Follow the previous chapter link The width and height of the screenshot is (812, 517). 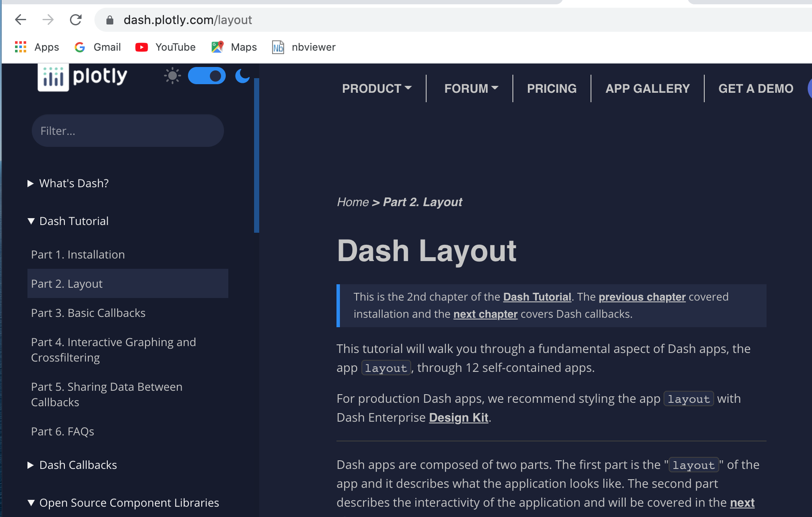[642, 297]
